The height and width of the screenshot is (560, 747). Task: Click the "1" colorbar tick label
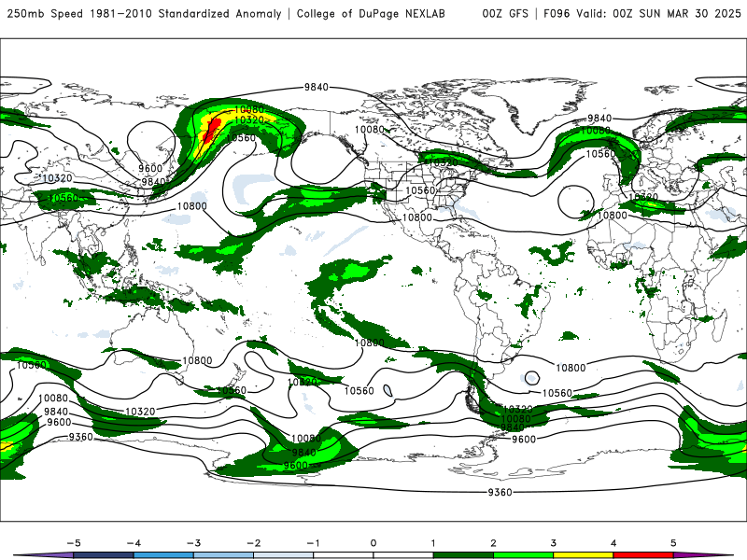[433, 543]
